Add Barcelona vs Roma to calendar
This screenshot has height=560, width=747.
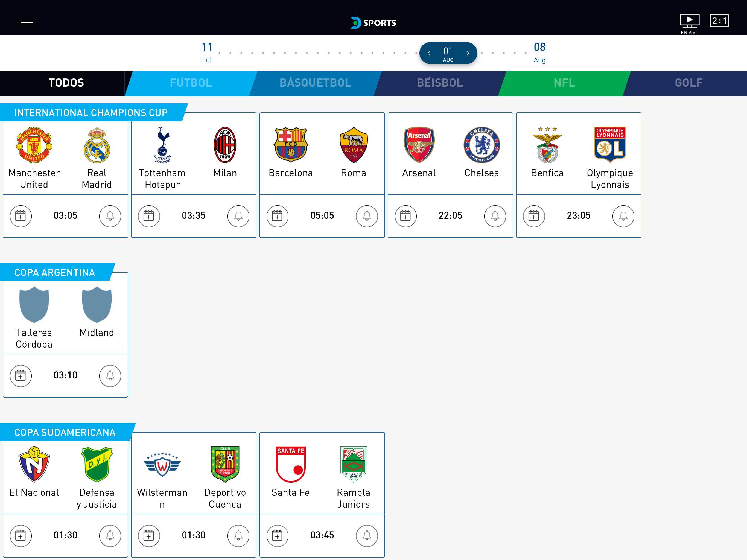pyautogui.click(x=278, y=216)
